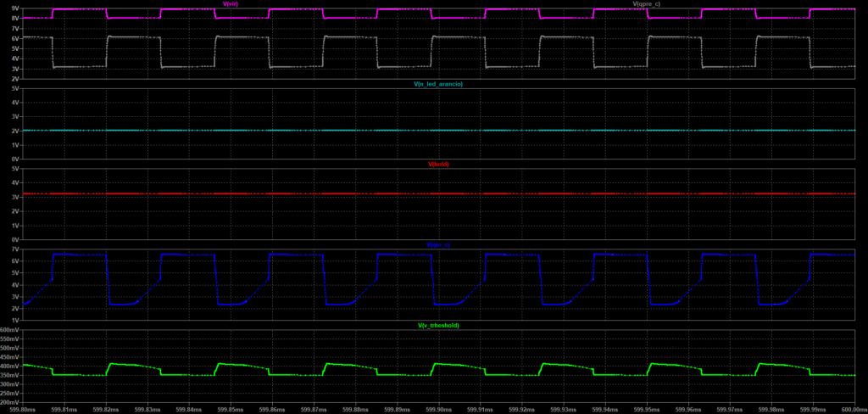Click the red V(hold) trace label
The height and width of the screenshot is (414, 868).
point(438,164)
